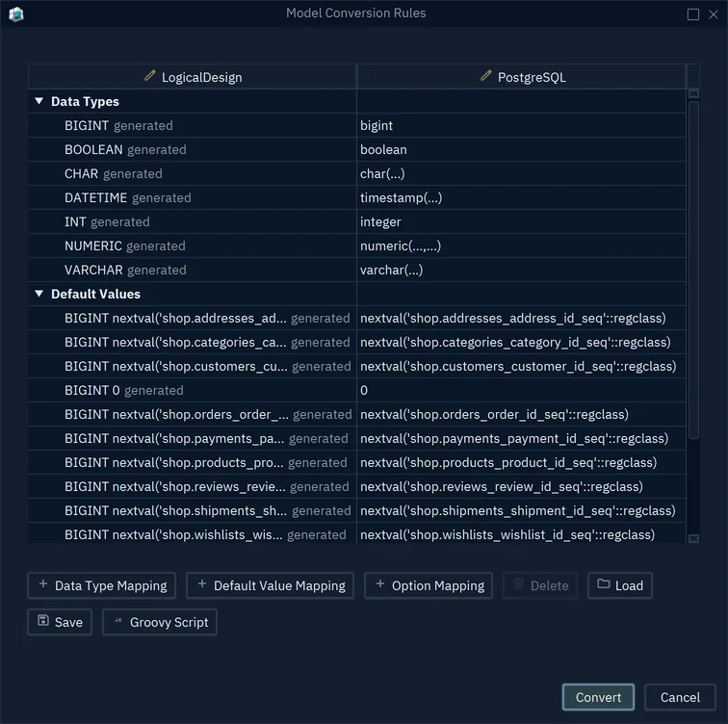This screenshot has width=728, height=724.
Task: Click the PostgreSQL column header
Action: point(521,77)
